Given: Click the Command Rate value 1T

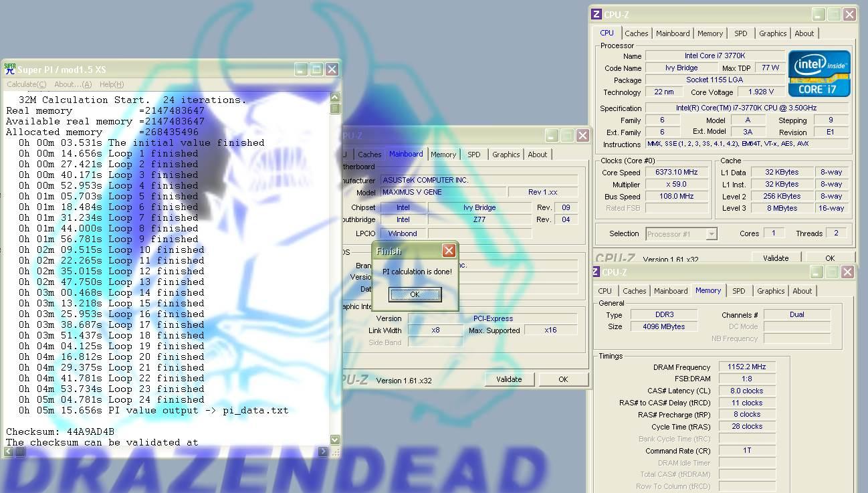Looking at the screenshot, I should click(747, 451).
